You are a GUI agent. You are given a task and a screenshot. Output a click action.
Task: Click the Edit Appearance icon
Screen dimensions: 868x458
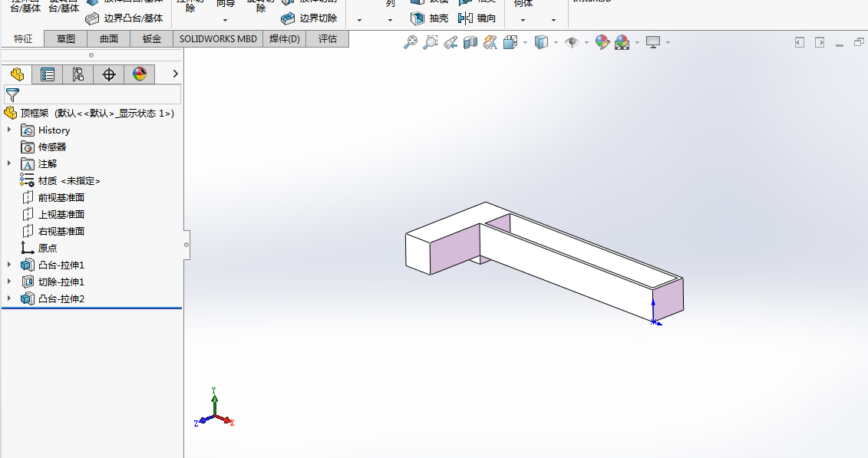tap(602, 42)
